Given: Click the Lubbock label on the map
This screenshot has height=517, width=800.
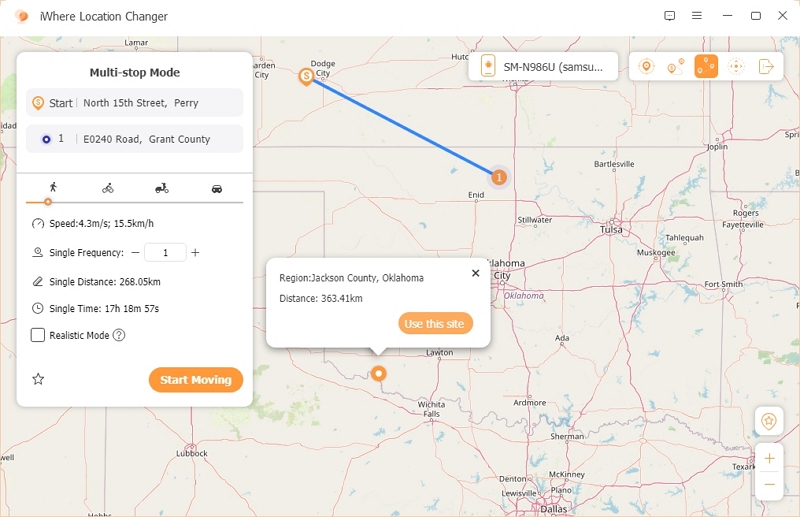Looking at the screenshot, I should click(x=192, y=453).
